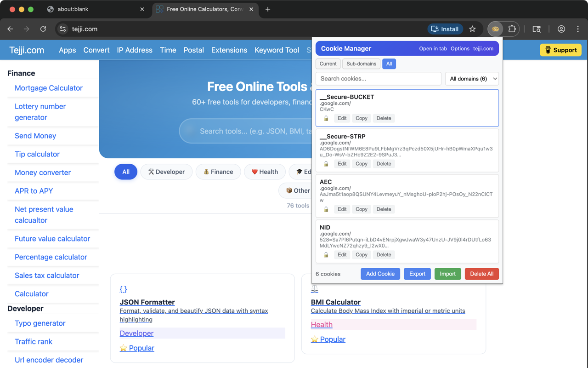This screenshot has height=368, width=588.
Task: Click the browser back arrow
Action: (x=10, y=29)
